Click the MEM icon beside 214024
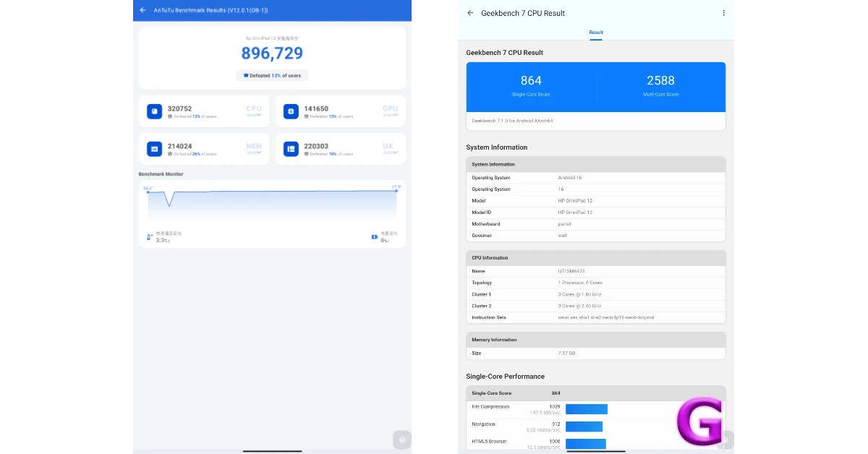The image size is (868, 454). 154,149
